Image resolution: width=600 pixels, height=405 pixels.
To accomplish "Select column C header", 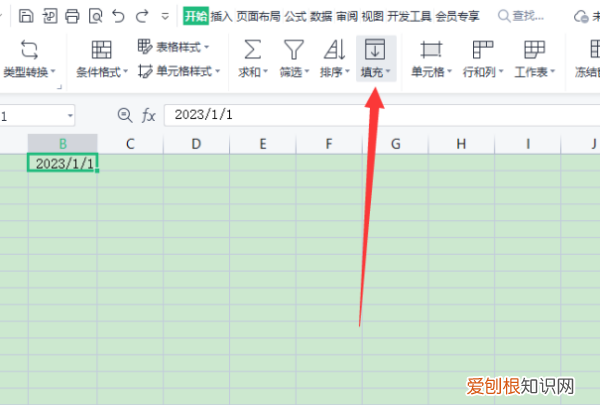I will click(x=130, y=144).
